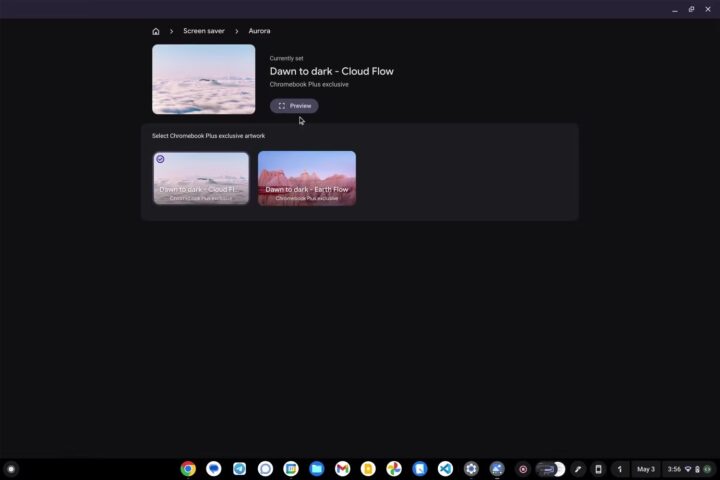This screenshot has height=480, width=720.
Task: Select Dawn to dark - Earth Flow artwork
Action: click(307, 178)
